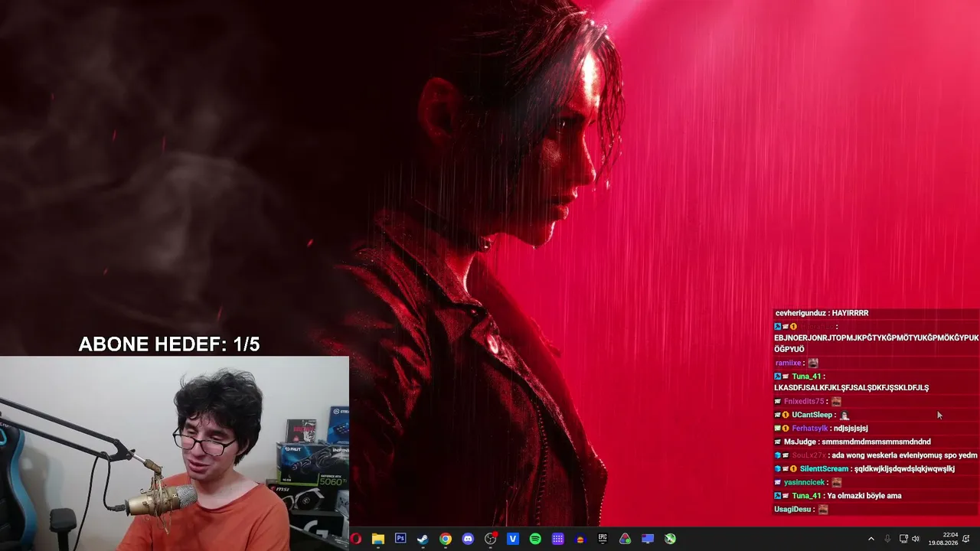Click the emote posted by UCantSleep
Screen dimensions: 980x551
(844, 415)
